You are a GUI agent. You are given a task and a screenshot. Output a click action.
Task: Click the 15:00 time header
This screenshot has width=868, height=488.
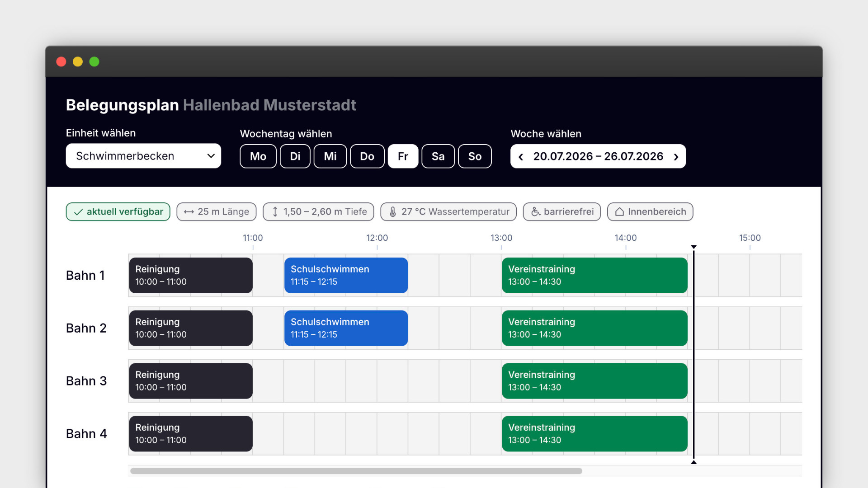(750, 238)
